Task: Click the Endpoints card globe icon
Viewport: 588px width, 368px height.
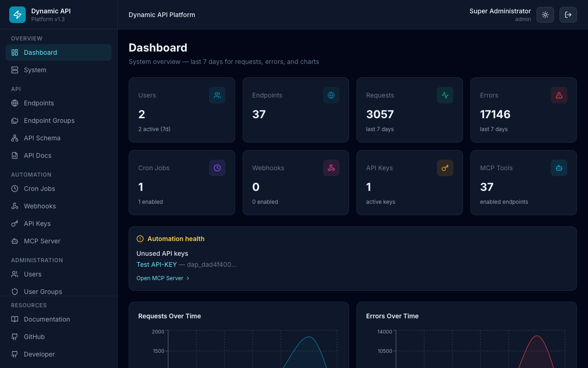Action: coord(331,95)
